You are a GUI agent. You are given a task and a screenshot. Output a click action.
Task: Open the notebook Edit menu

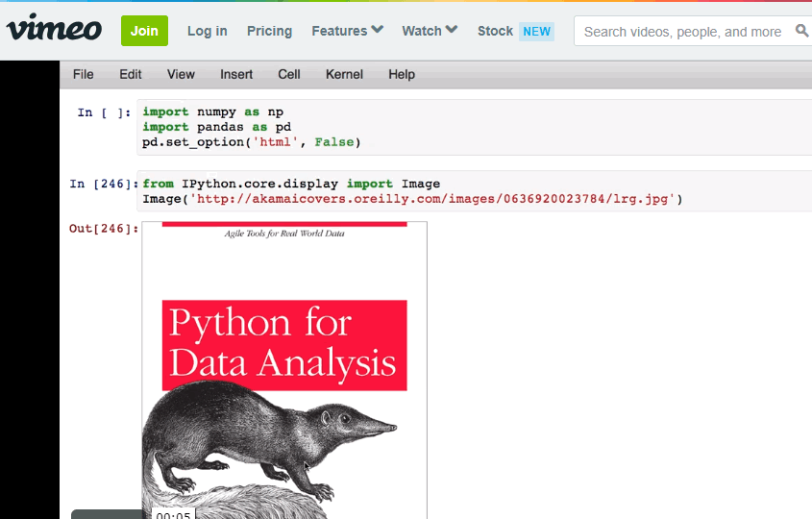point(131,75)
